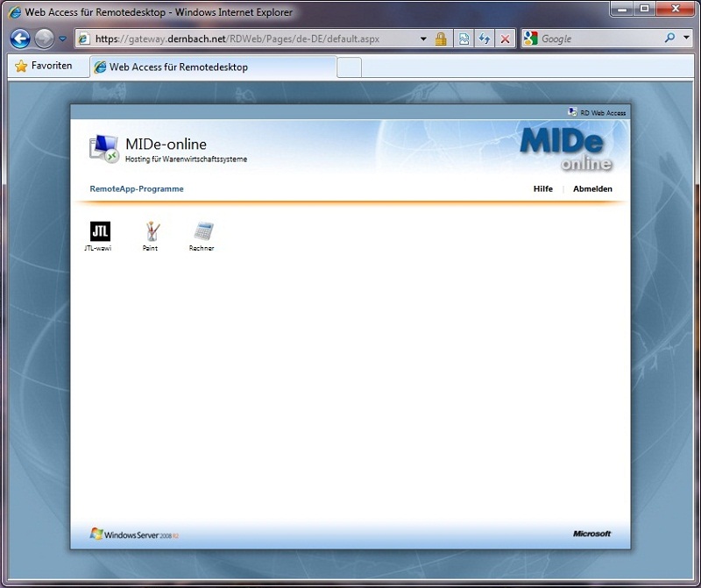Screen dimensions: 701x588
Task: Click the Google provider icon in search box
Action: [531, 39]
